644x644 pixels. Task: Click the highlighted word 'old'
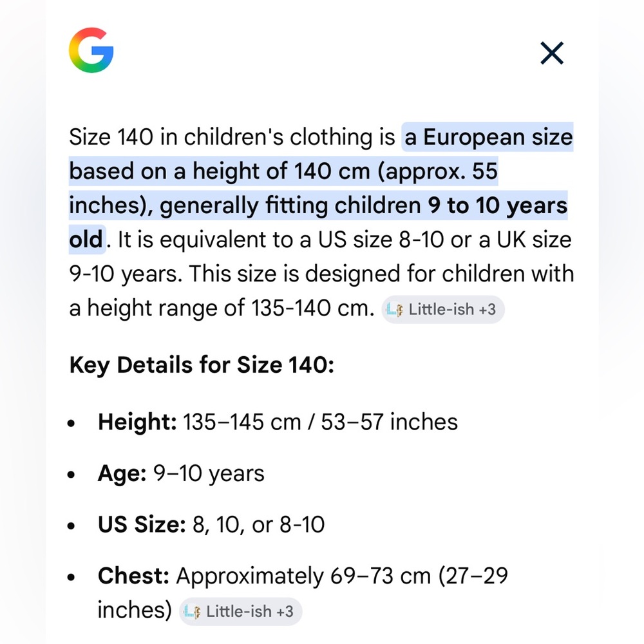click(x=86, y=240)
